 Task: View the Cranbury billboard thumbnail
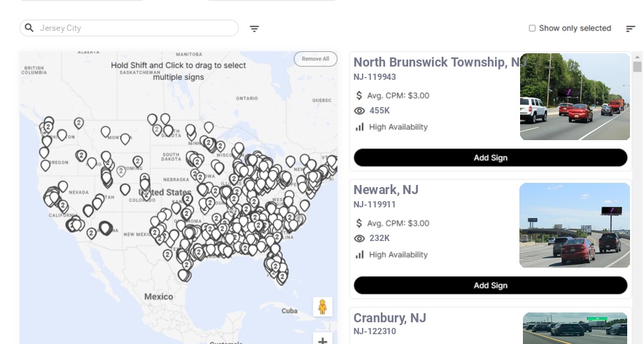coord(575,327)
